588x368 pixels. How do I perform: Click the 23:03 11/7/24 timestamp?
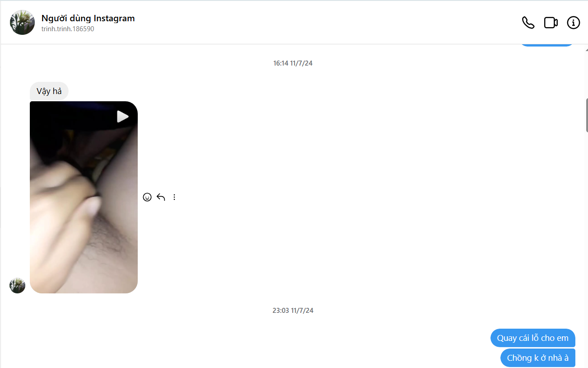(293, 311)
